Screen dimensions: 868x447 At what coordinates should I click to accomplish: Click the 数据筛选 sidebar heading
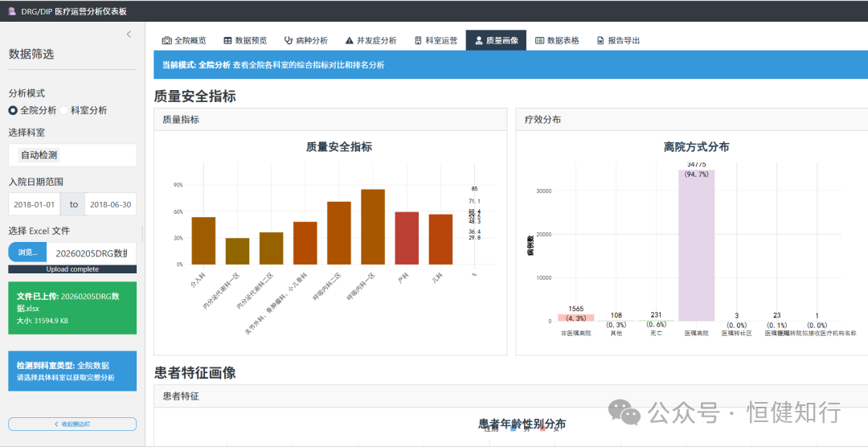(31, 55)
